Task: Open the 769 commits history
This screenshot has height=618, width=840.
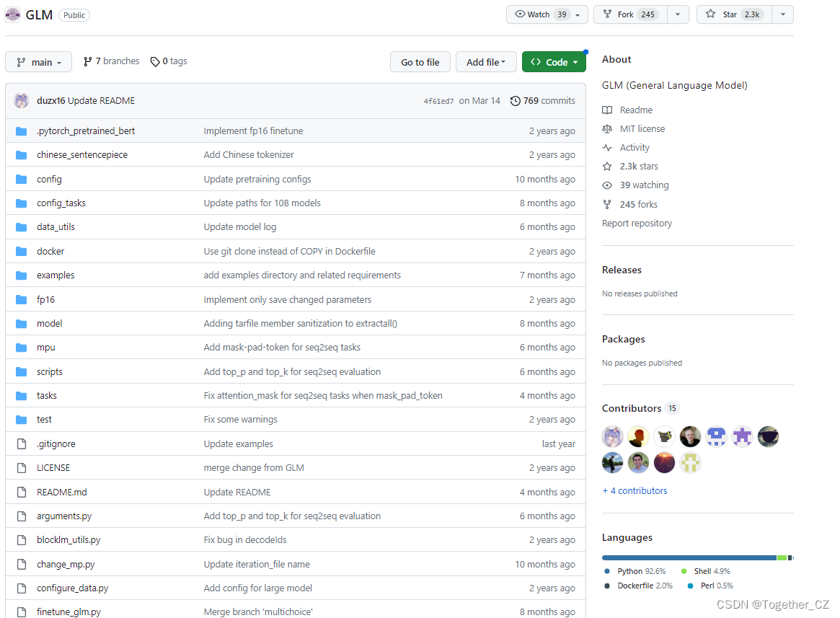Action: click(x=543, y=101)
